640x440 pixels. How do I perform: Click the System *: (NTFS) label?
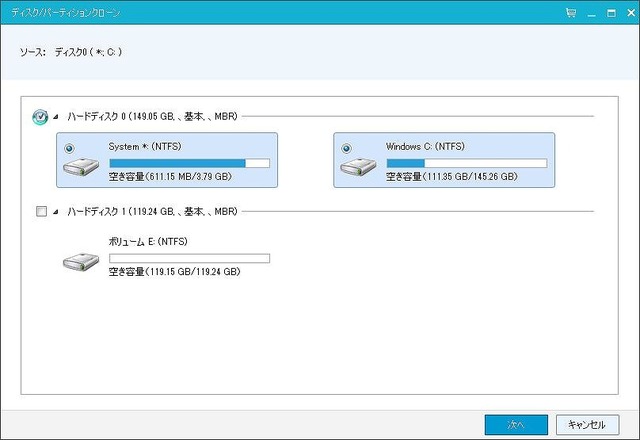tap(145, 147)
